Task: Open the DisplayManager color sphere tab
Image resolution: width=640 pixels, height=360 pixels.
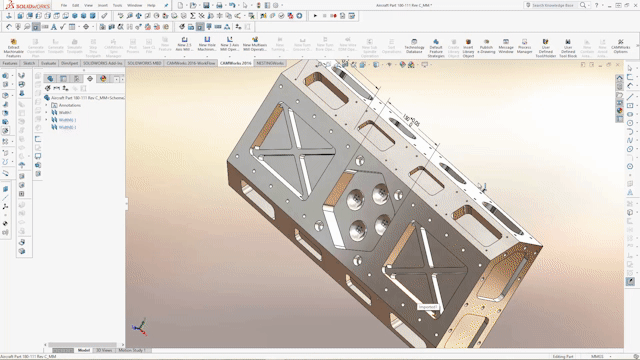Action: [103, 78]
